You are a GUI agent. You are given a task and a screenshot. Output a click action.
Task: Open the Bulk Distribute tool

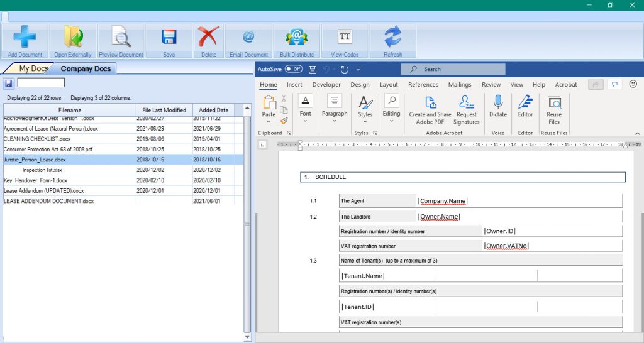point(297,38)
